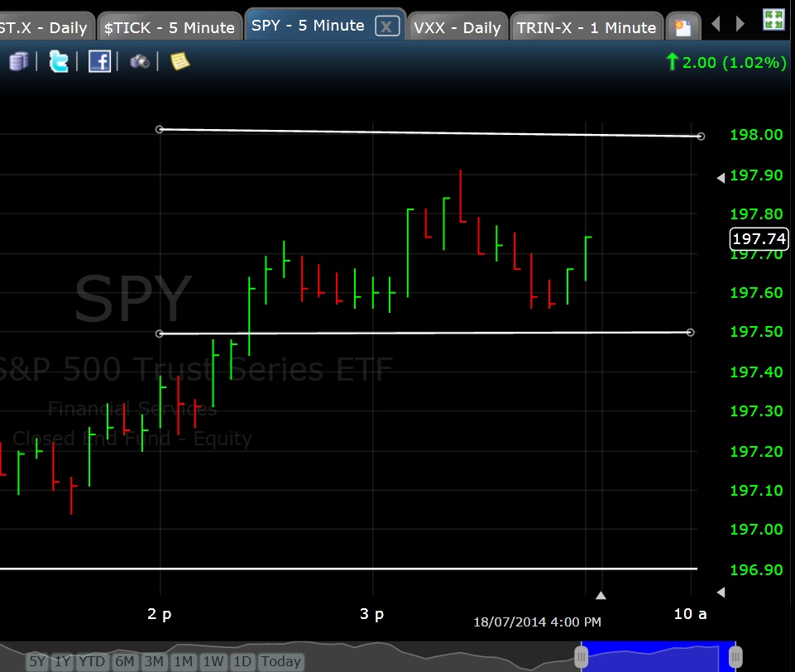Image resolution: width=795 pixels, height=672 pixels.
Task: Click the 18/07/2014 4:00 PM timestamp
Action: tap(537, 622)
